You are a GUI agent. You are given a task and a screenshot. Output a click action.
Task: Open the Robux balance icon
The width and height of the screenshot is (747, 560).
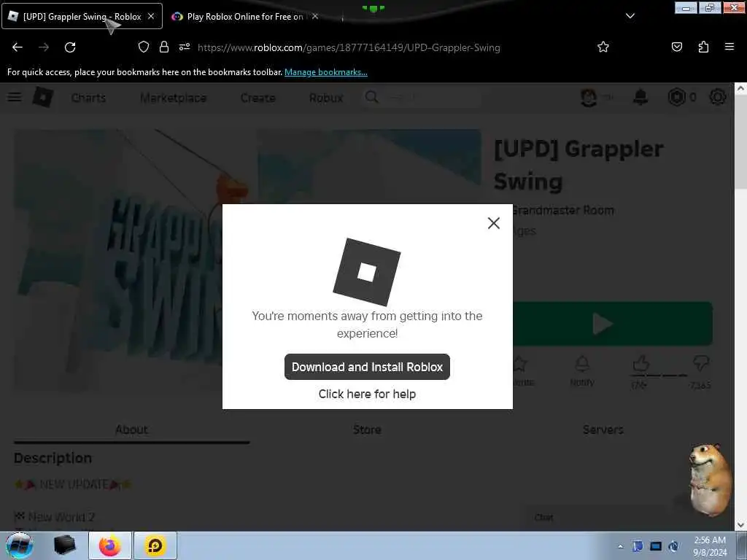click(x=676, y=97)
